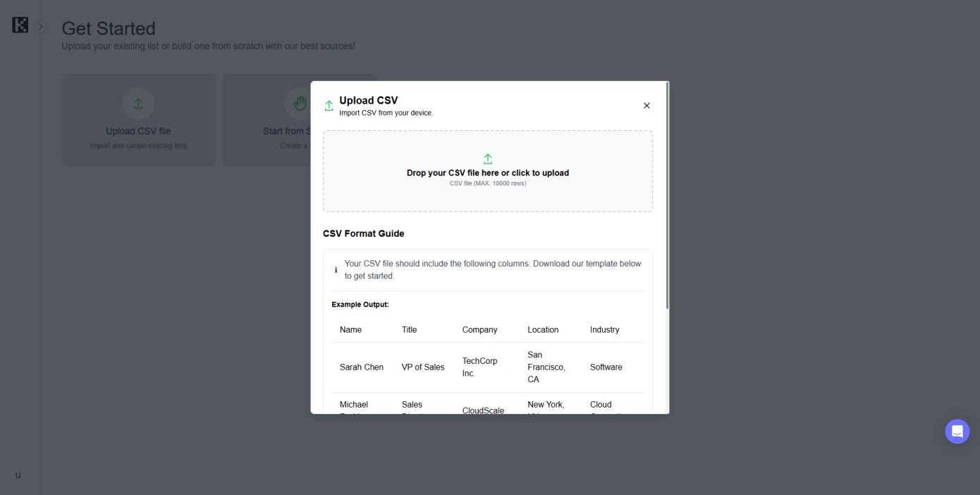980x495 pixels.
Task: Click the TechCorp Inc. company cell
Action: point(479,367)
